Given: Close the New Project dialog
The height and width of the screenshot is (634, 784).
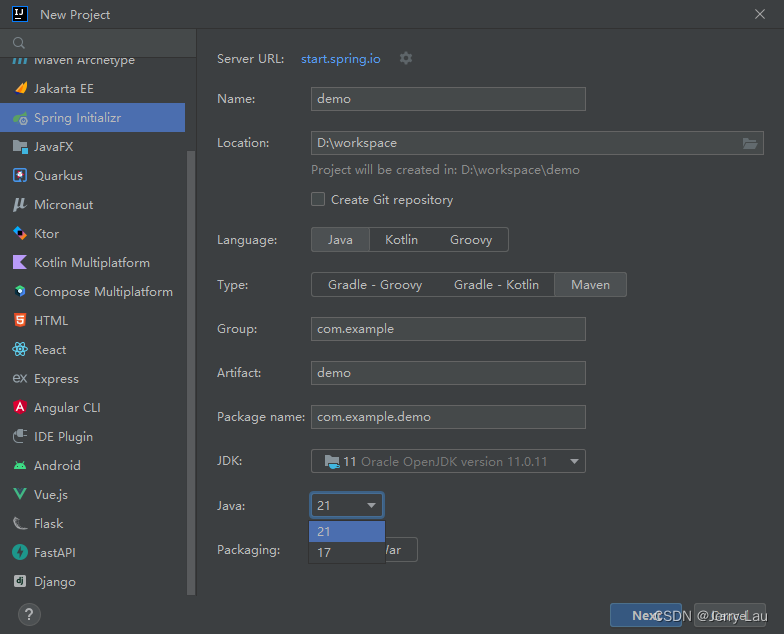Looking at the screenshot, I should (x=760, y=14).
